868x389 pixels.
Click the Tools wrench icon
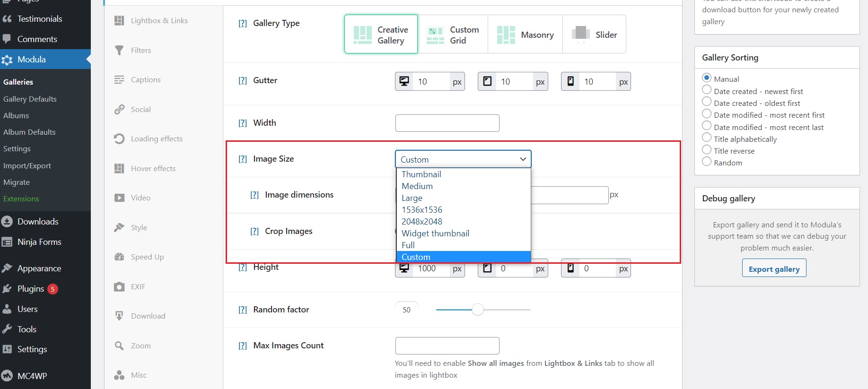(7, 329)
